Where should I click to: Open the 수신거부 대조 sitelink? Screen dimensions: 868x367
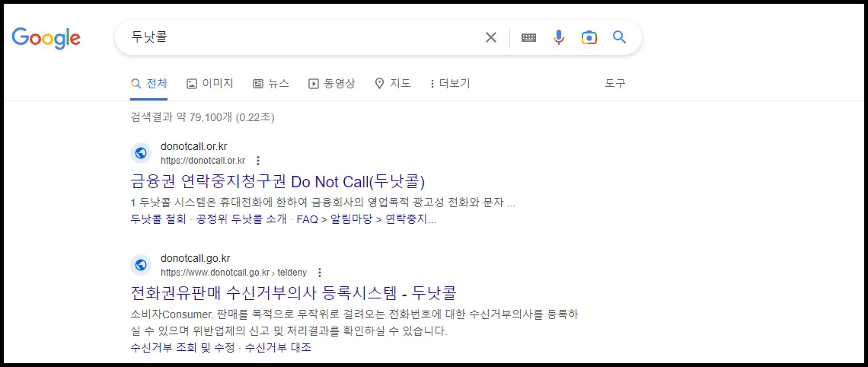pos(278,348)
